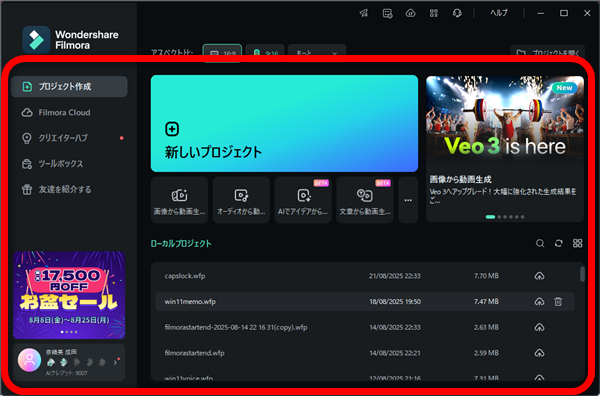Create 新しいプロジェクト
This screenshot has height=396, width=600.
pyautogui.click(x=284, y=124)
